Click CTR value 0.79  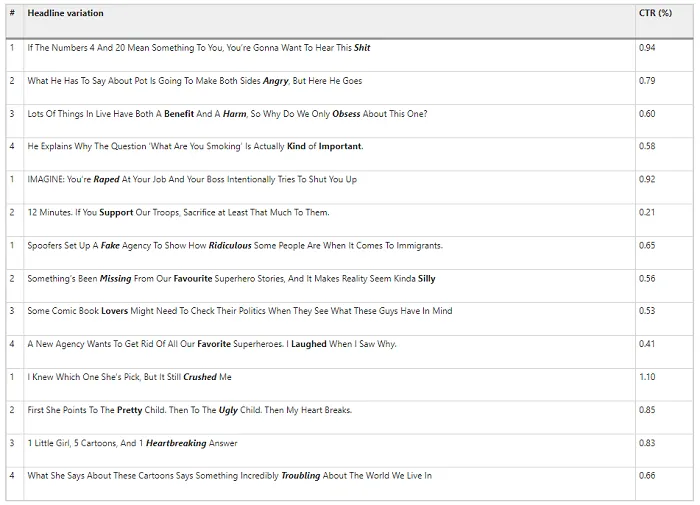point(647,81)
